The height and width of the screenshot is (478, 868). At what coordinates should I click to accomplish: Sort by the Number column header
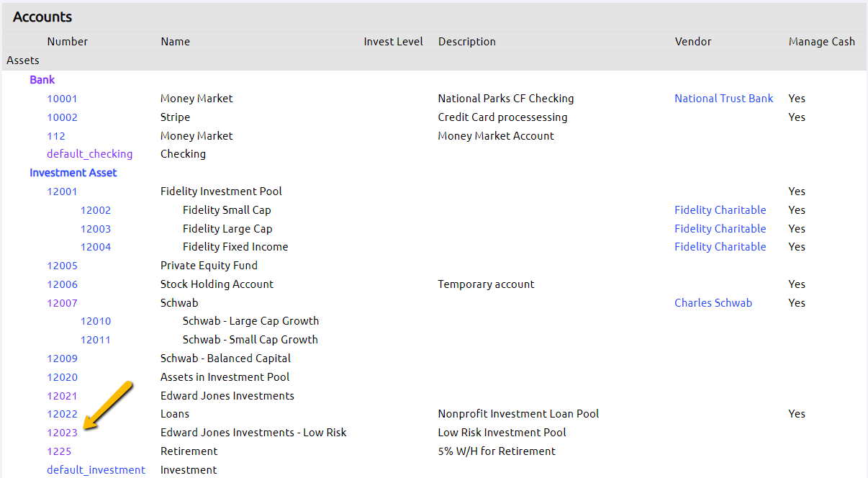click(x=67, y=41)
